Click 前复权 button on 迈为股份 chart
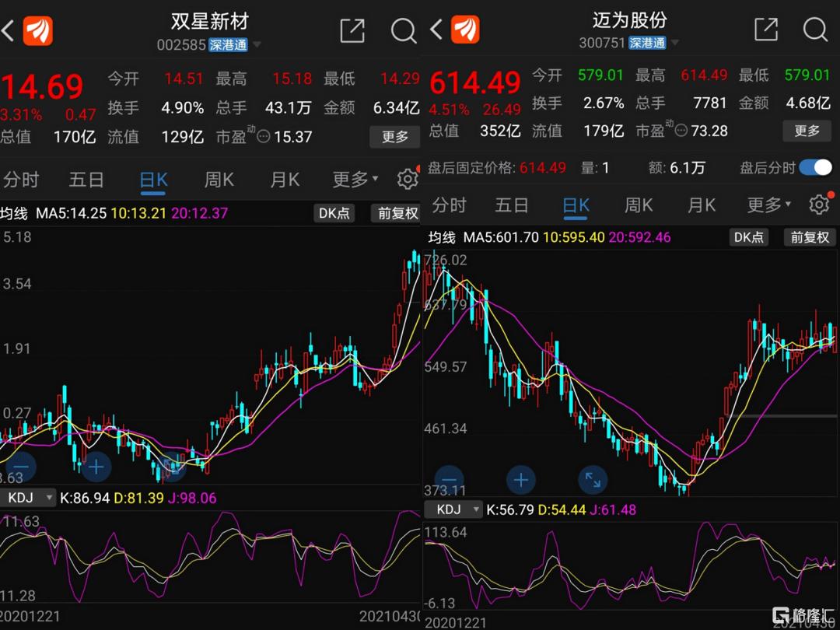 (x=810, y=236)
